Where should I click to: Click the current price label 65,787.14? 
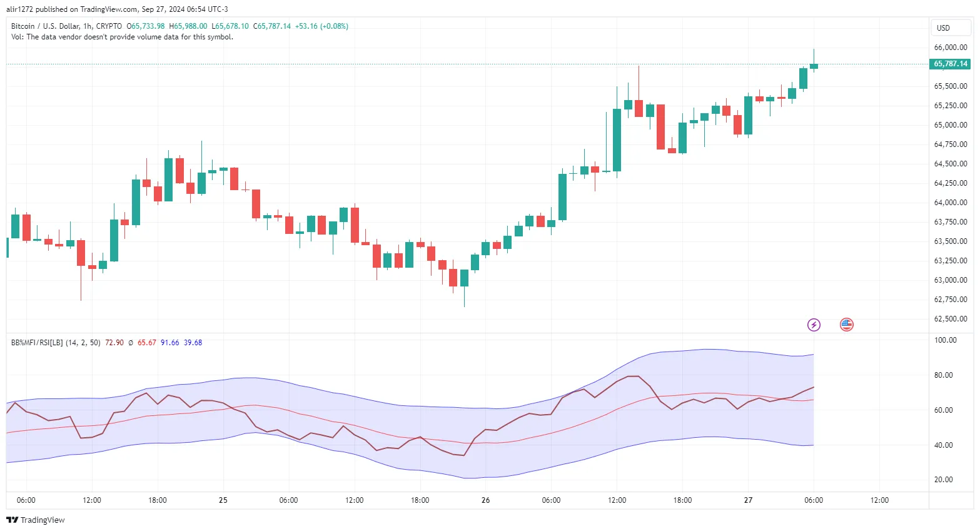pyautogui.click(x=951, y=64)
